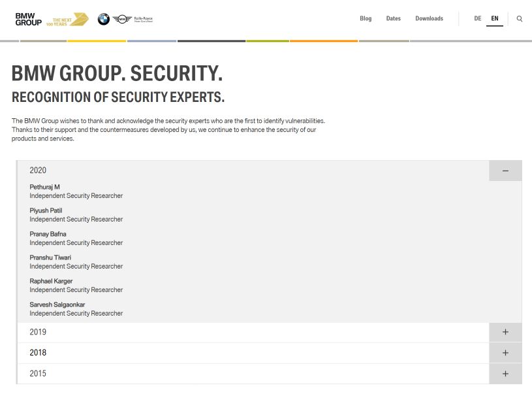Screen dimensions: 532x396
Task: Click the name Sarvesh Salgaonkar
Action: [57, 305]
